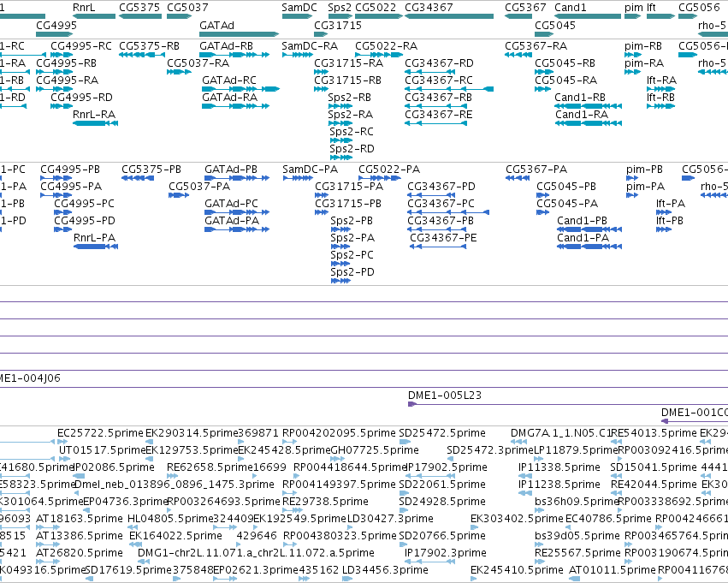The width and height of the screenshot is (728, 583).
Task: Click the CG5375 gene label
Action: 139,8
